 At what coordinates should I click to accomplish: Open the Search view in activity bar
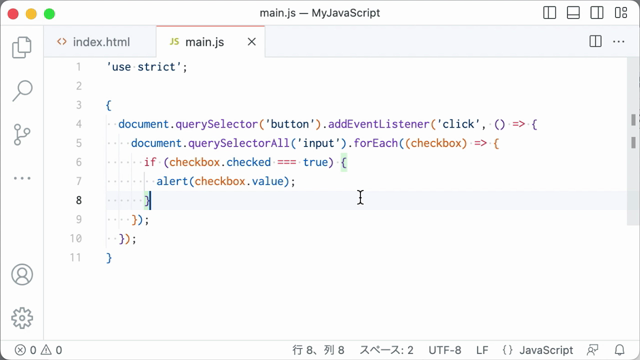coord(22,91)
